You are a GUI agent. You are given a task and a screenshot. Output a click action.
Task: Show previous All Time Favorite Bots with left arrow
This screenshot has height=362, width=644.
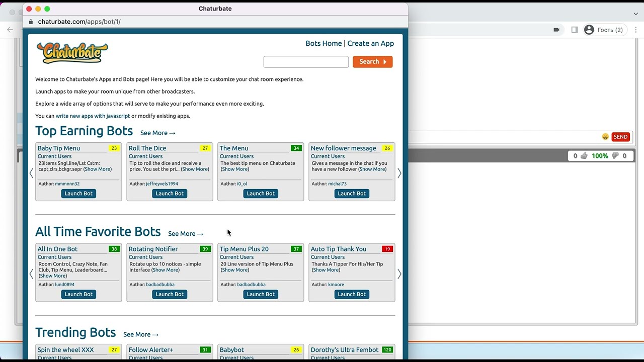(31, 274)
